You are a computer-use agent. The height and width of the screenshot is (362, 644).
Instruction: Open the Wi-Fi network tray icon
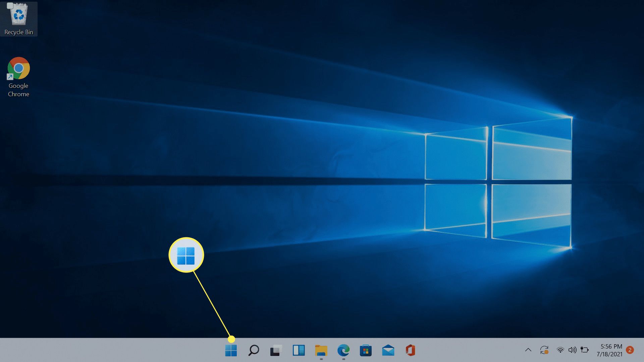click(x=560, y=350)
